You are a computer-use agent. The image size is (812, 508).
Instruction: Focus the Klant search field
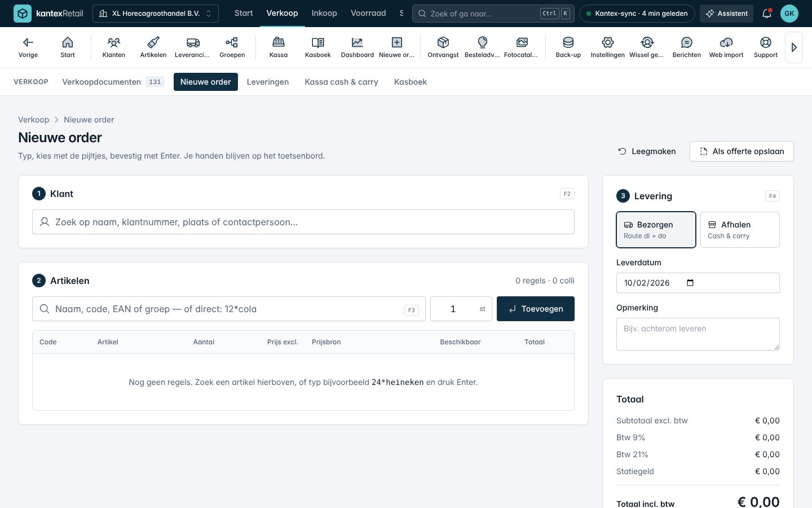point(303,222)
